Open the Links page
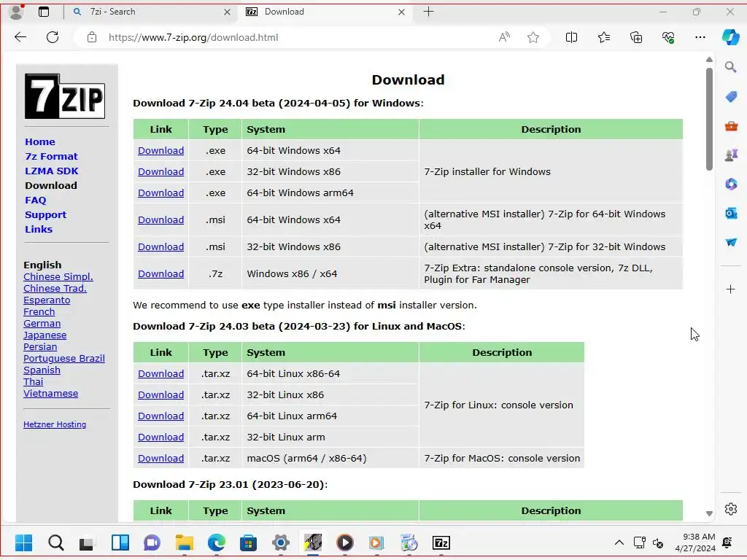 39,229
